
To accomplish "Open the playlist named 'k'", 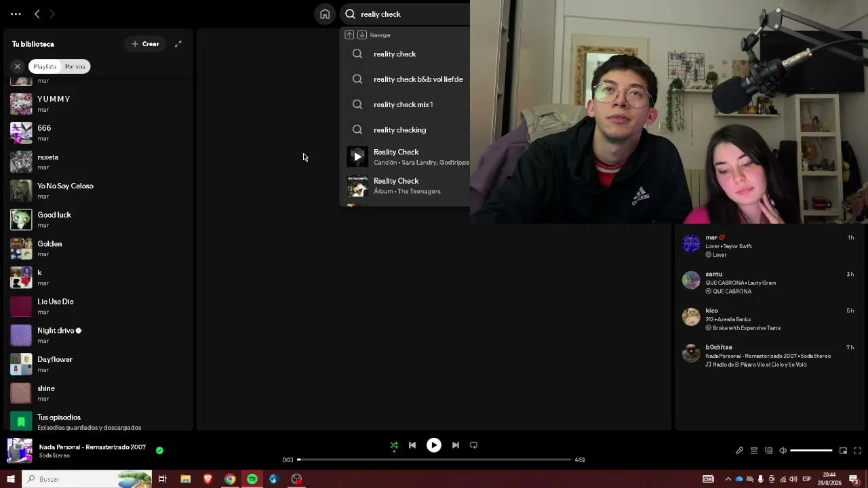I will click(x=99, y=278).
